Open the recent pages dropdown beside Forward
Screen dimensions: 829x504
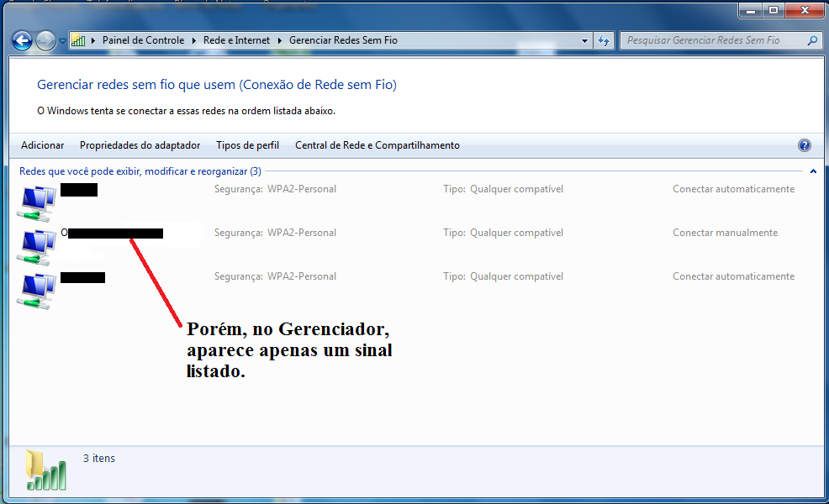point(62,40)
